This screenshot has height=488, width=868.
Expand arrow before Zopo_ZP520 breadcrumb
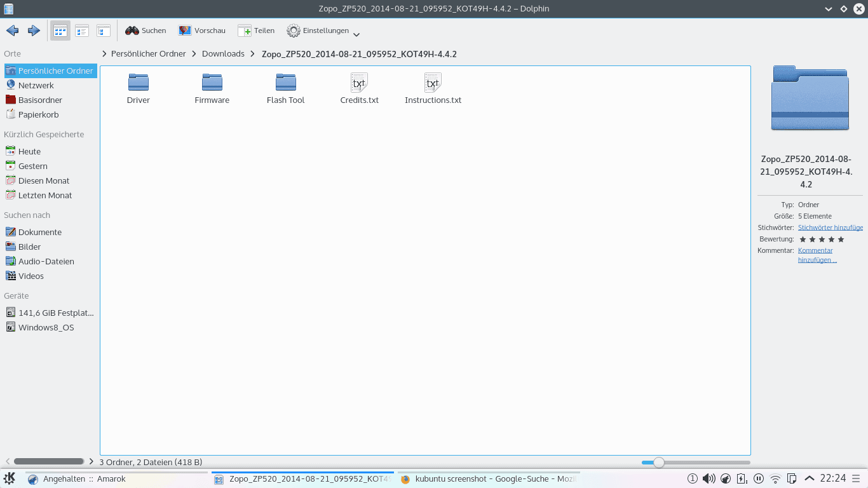[x=253, y=54]
